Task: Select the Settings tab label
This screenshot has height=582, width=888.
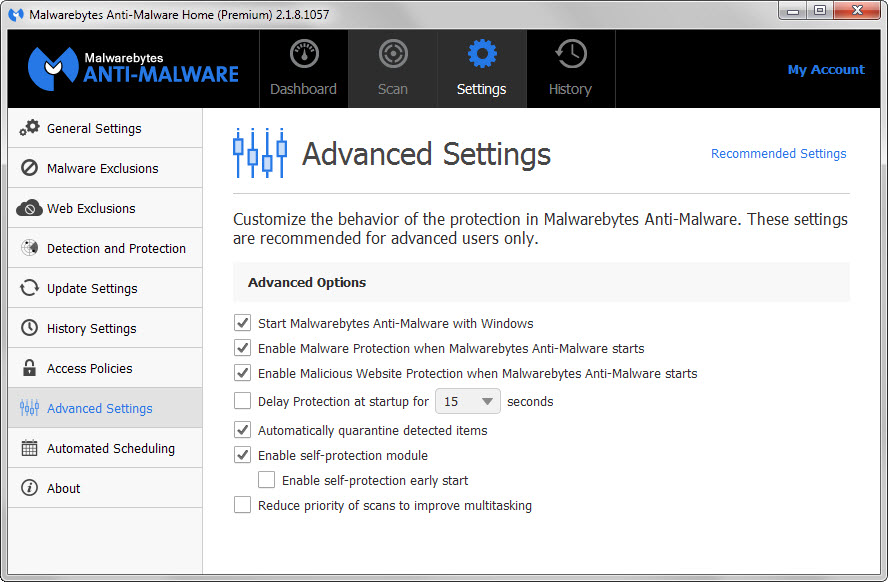Action: (x=481, y=89)
